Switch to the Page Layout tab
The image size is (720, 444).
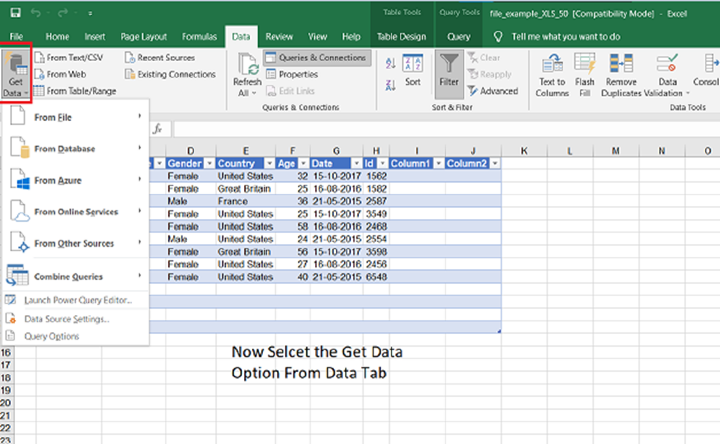point(144,37)
